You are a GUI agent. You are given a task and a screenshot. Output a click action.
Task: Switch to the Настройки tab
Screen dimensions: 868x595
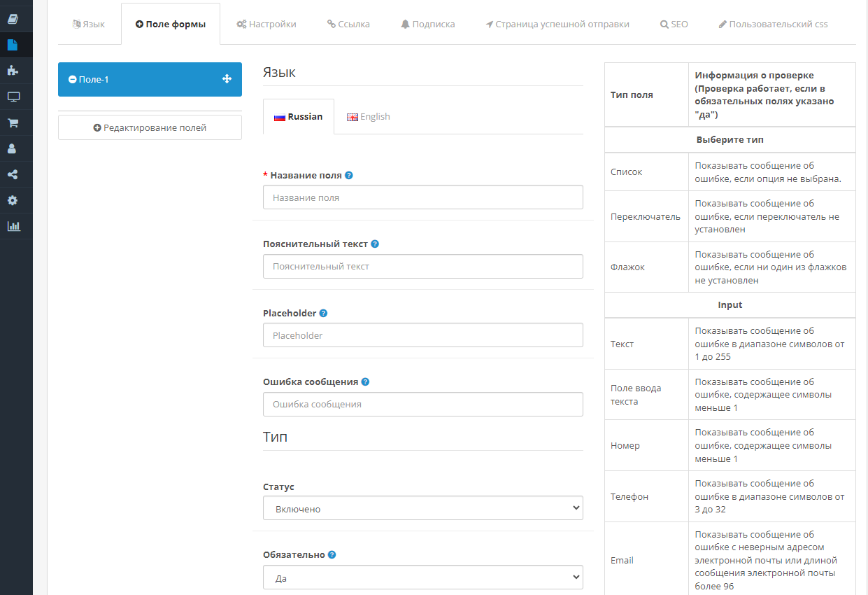[266, 24]
